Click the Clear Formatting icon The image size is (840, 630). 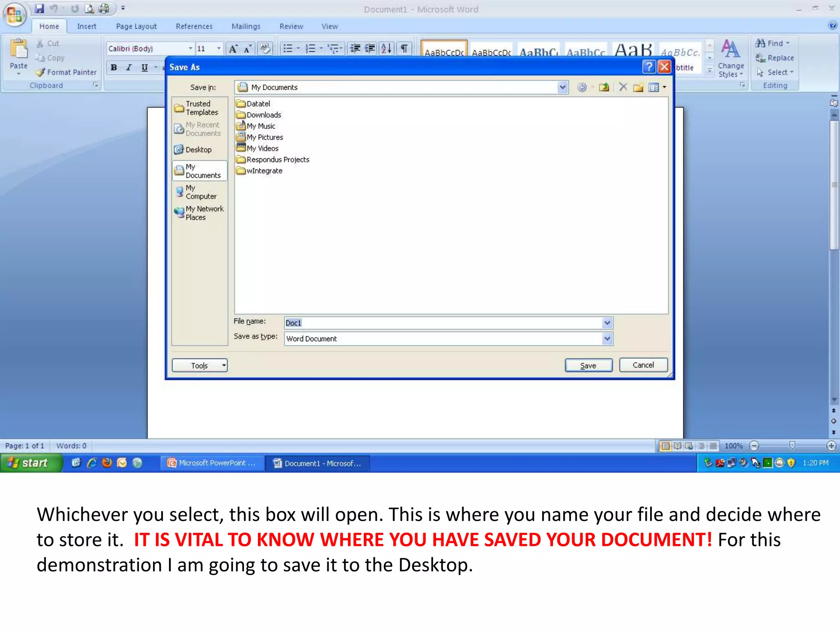tap(265, 49)
